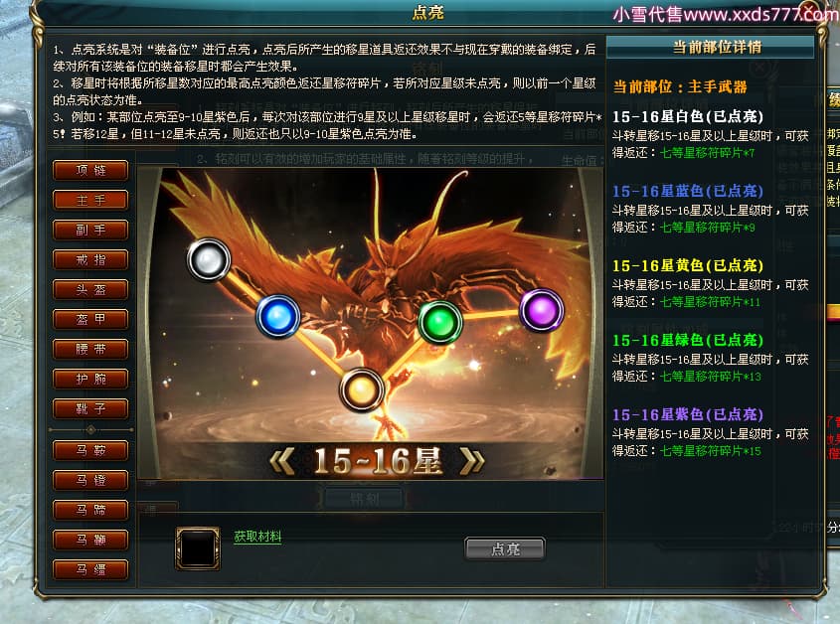
Task: Switch to 主手 weapon slot
Action: 90,201
